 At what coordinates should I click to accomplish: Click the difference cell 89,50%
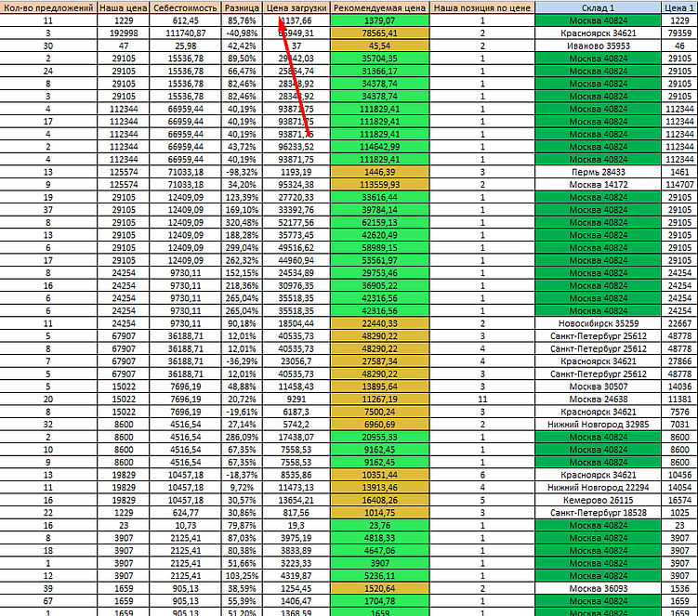[242, 59]
